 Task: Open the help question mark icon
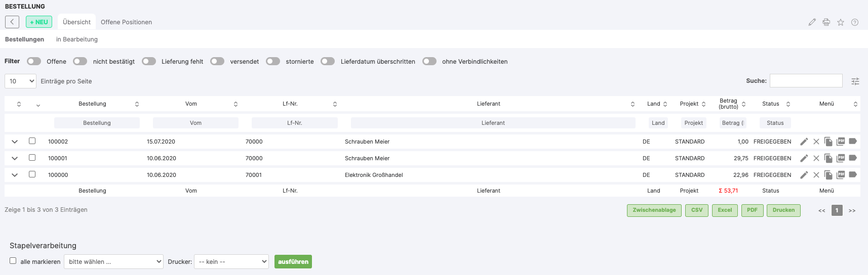pos(855,22)
